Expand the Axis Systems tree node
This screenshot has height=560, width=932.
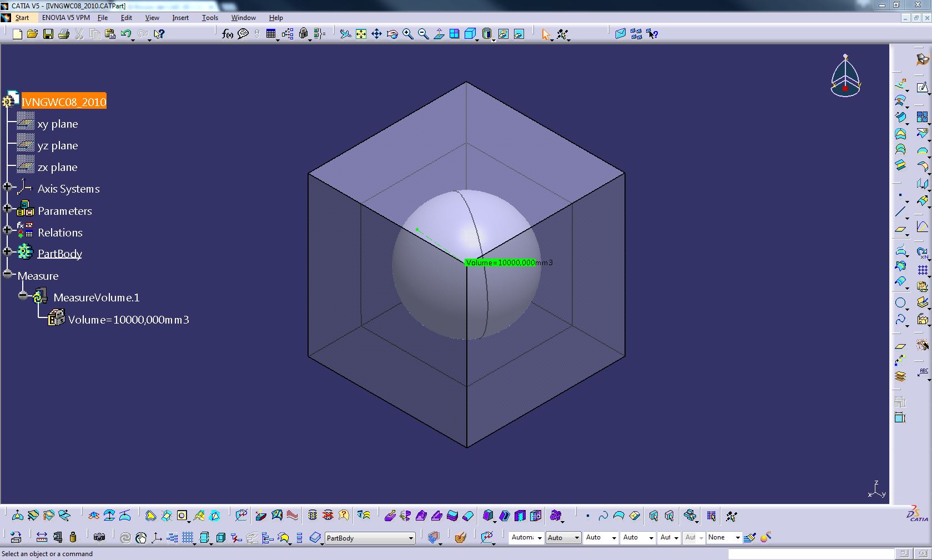pyautogui.click(x=7, y=187)
